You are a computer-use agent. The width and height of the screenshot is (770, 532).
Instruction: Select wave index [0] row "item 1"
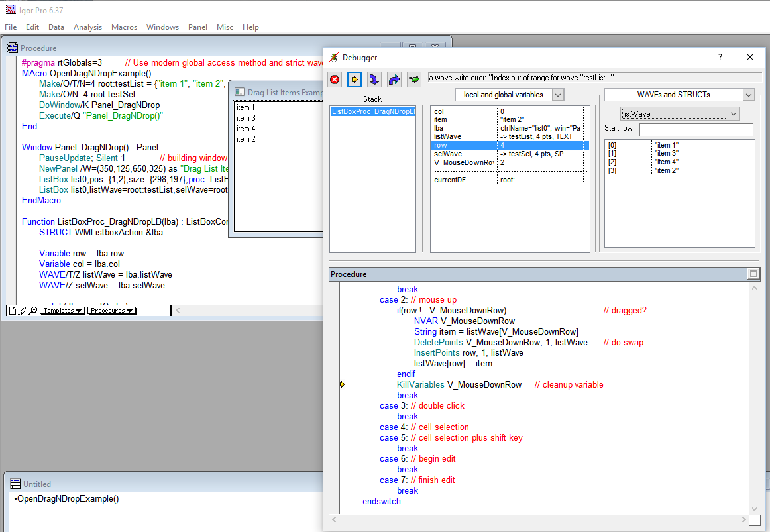coord(679,145)
